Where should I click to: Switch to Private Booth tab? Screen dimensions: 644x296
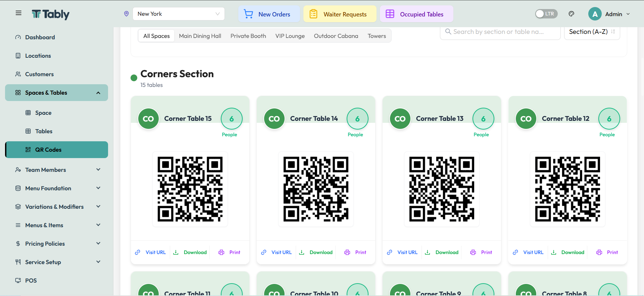pyautogui.click(x=248, y=36)
